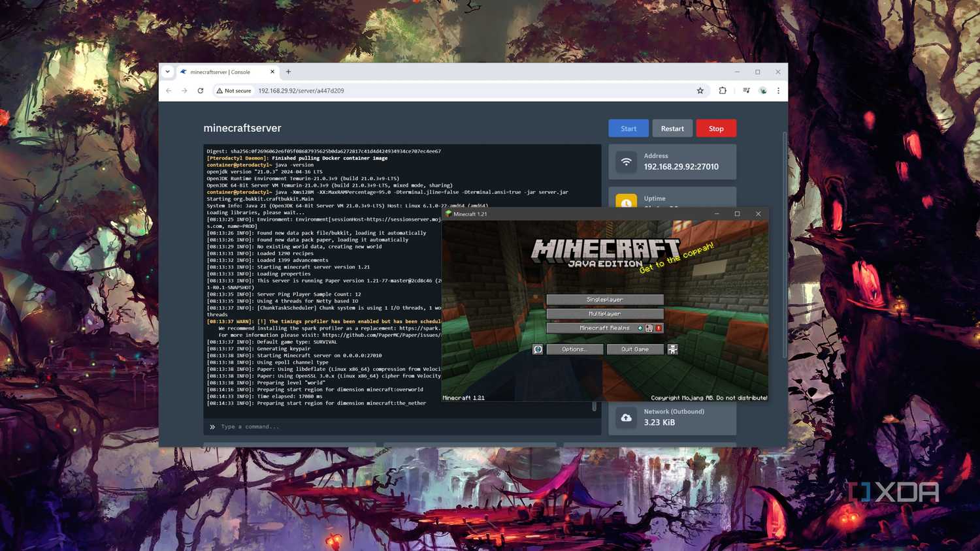Image resolution: width=980 pixels, height=551 pixels.
Task: Close the Minecraft 1.21 window
Action: 758,213
